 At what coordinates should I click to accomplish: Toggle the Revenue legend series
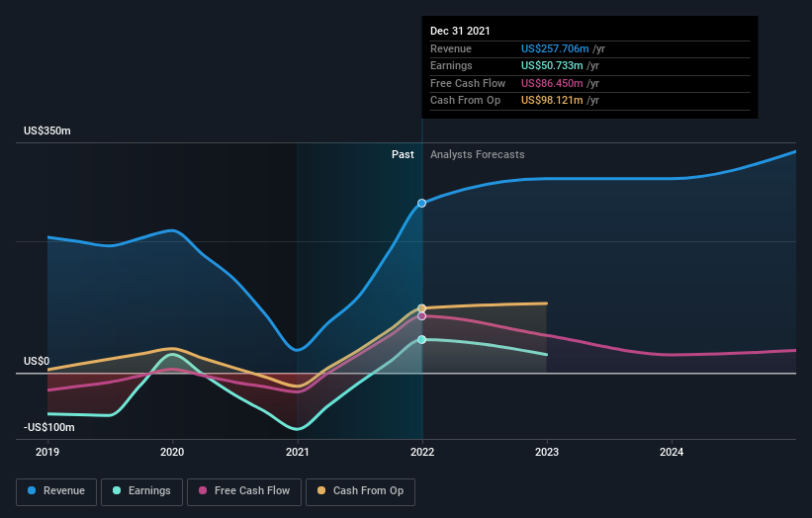point(56,491)
